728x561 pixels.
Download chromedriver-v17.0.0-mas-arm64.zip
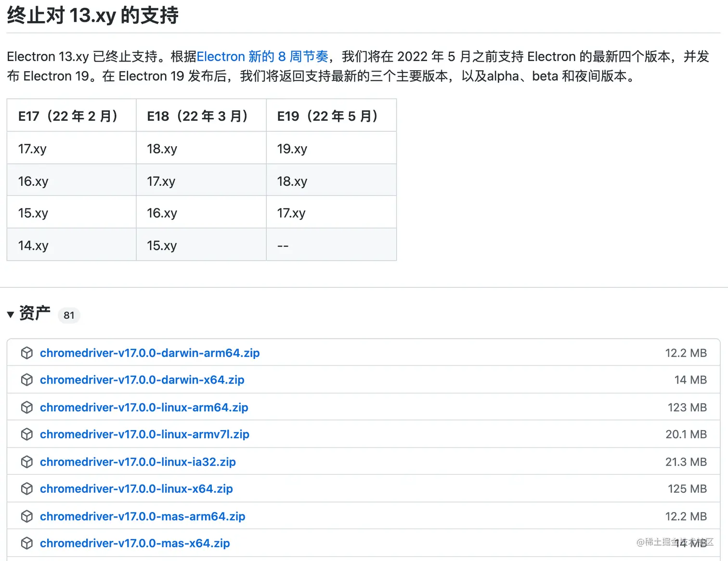point(143,516)
